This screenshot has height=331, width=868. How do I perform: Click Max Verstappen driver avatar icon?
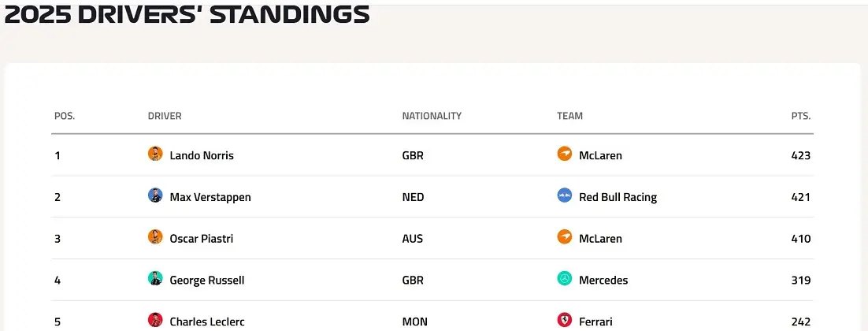(155, 196)
